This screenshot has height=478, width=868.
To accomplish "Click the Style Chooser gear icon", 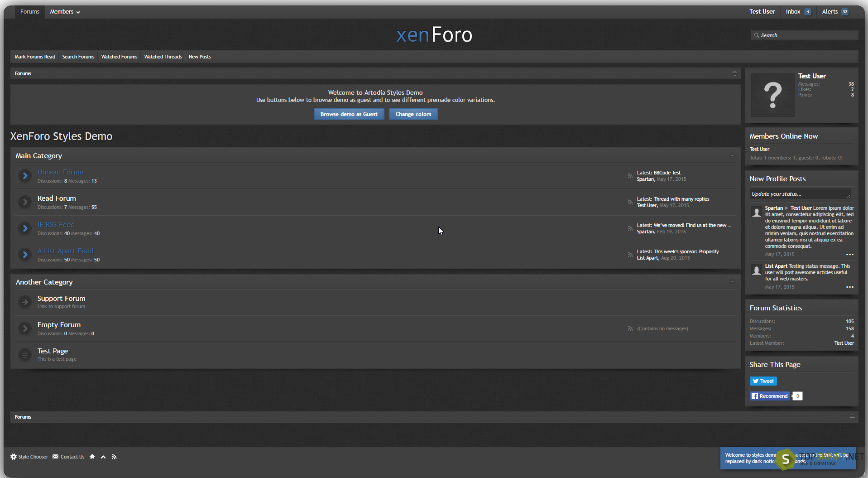I will pyautogui.click(x=14, y=457).
